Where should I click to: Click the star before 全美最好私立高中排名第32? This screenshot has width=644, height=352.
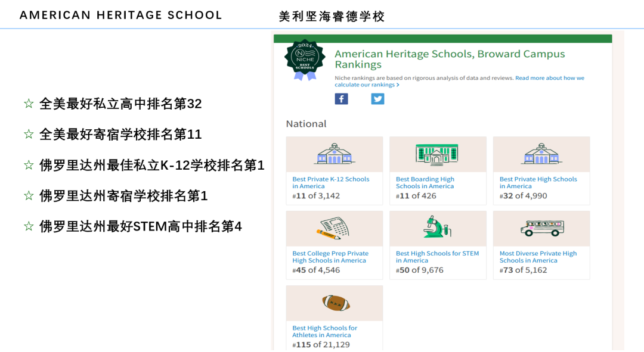click(x=29, y=104)
